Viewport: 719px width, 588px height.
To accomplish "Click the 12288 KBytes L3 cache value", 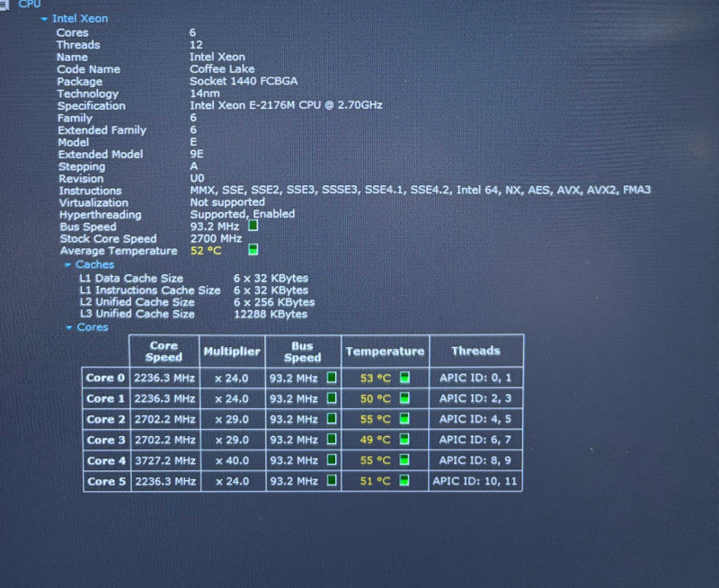I will tap(271, 314).
